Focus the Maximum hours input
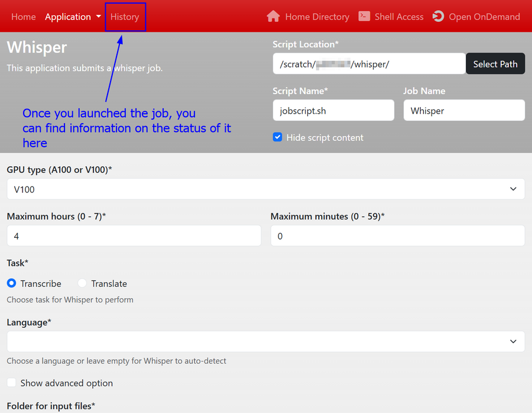 point(134,235)
